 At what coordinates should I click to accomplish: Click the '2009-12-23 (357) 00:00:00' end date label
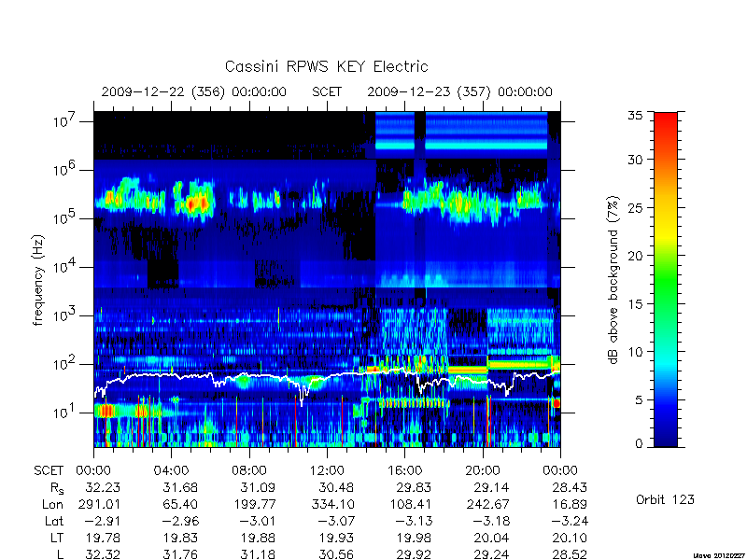coord(459,91)
